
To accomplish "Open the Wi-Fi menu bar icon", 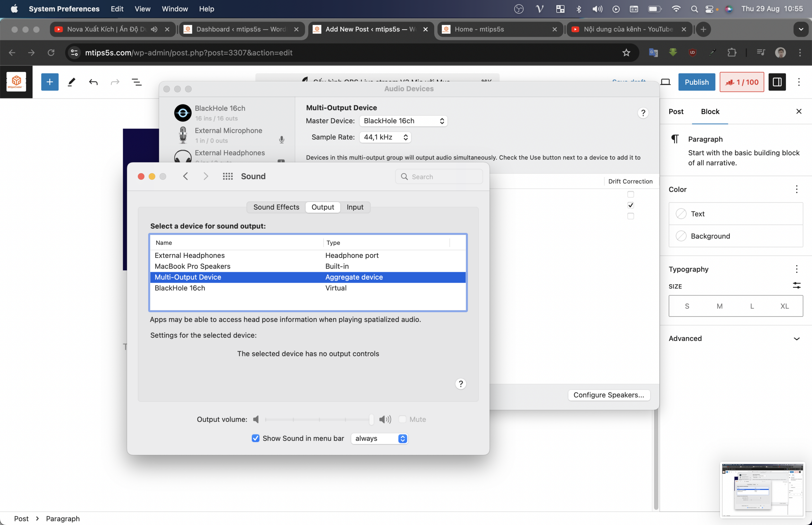I will pyautogui.click(x=676, y=9).
